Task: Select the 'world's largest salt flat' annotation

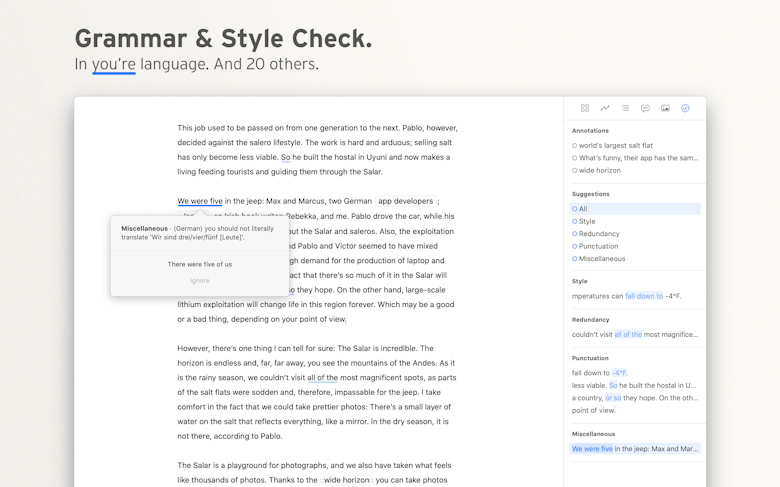Action: pyautogui.click(x=612, y=145)
